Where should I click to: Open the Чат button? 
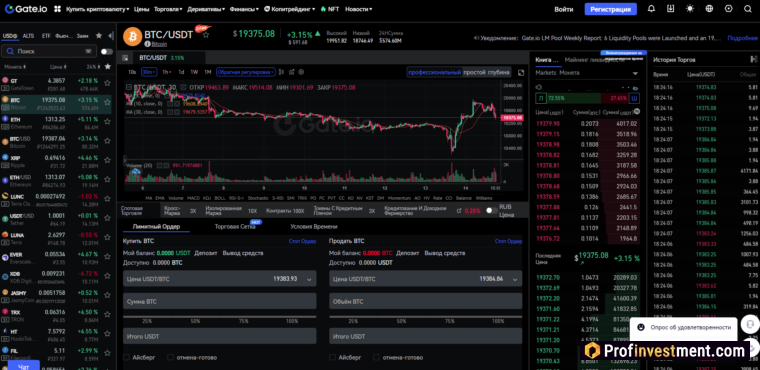click(x=23, y=366)
